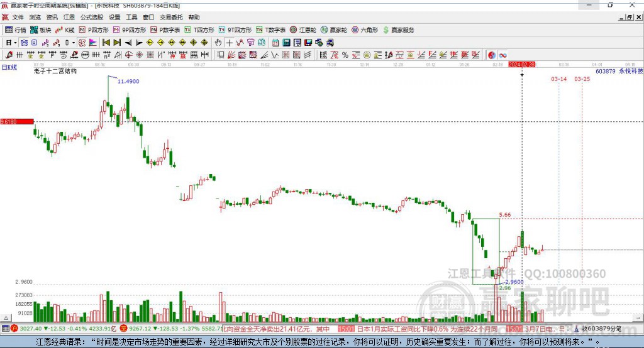Click the red 9.6180 price tag
This screenshot has width=644, height=348.
coord(17,121)
